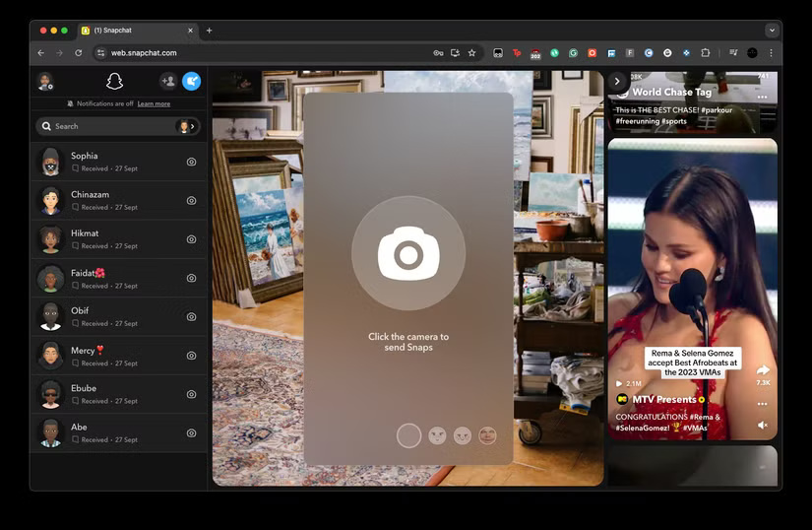Select the empty no-lens circle button
Image resolution: width=812 pixels, height=530 pixels.
pos(408,435)
